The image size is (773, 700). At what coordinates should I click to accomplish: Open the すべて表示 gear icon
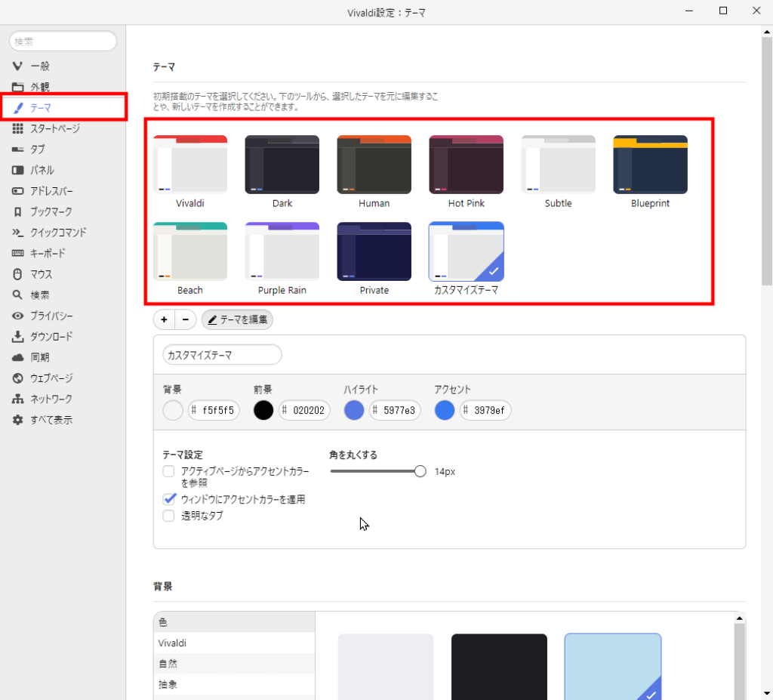click(18, 420)
